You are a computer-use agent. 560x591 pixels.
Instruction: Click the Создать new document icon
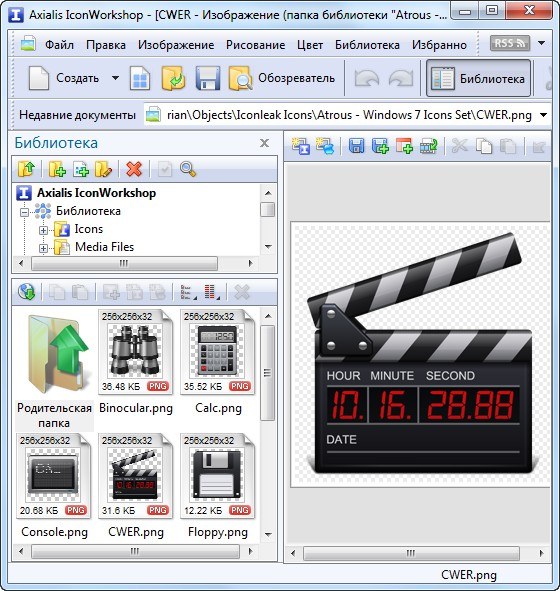39,78
